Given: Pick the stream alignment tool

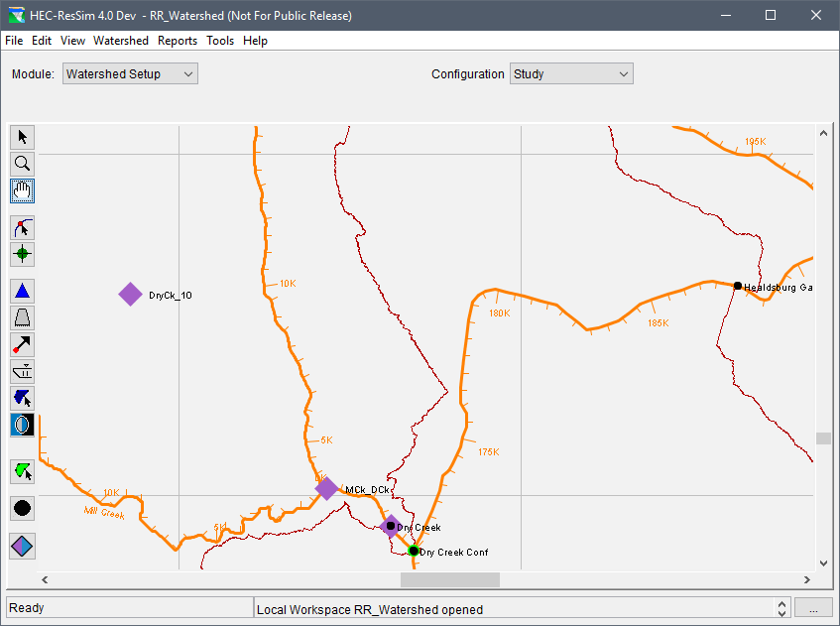Looking at the screenshot, I should coord(22,228).
